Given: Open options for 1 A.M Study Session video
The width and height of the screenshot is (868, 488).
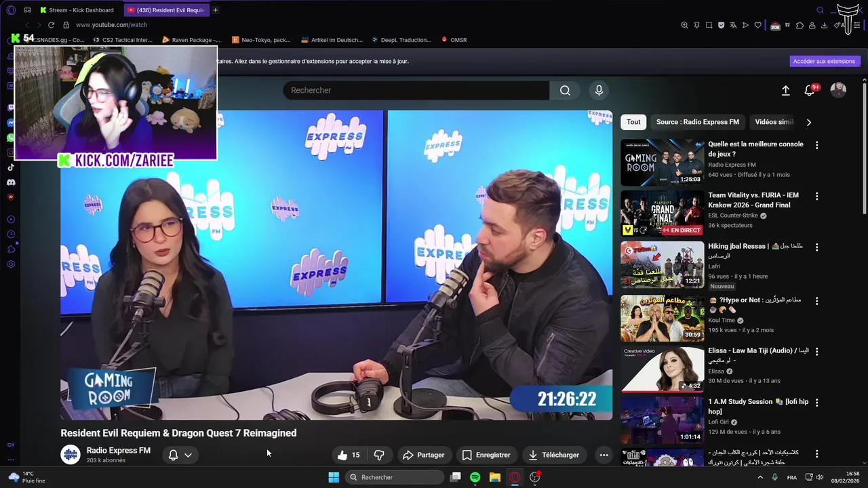Looking at the screenshot, I should [816, 403].
